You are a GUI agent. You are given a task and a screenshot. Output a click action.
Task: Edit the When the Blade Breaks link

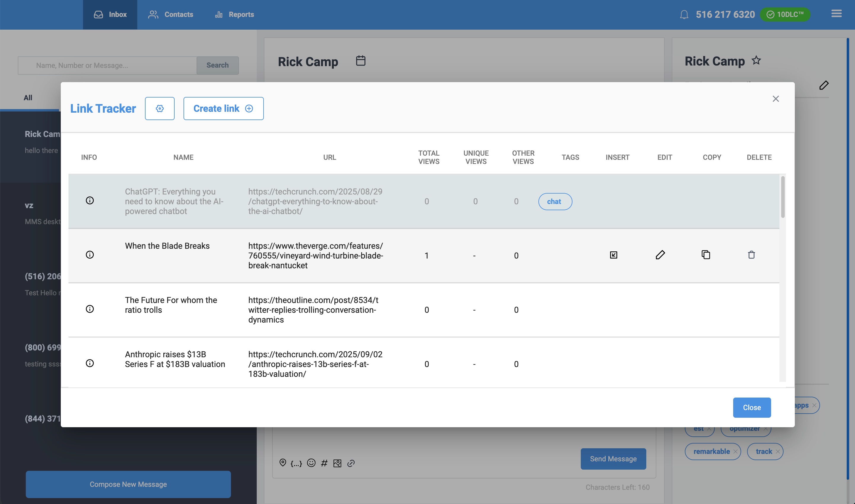pyautogui.click(x=661, y=255)
